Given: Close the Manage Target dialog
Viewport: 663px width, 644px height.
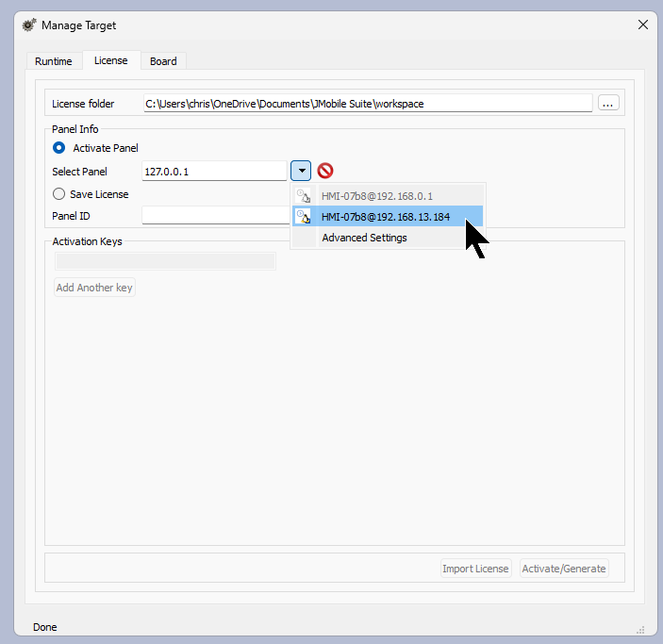Looking at the screenshot, I should tap(642, 25).
